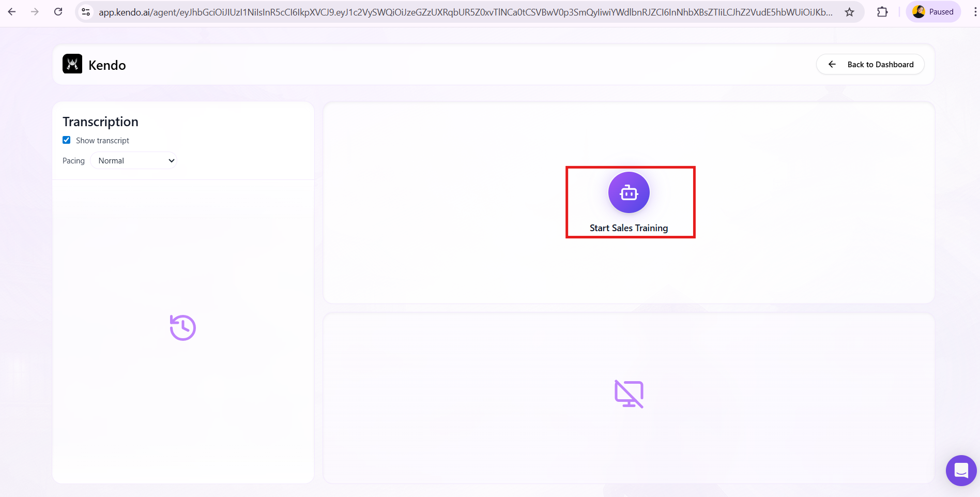Click the Kendo logo icon
The image size is (980, 497).
[72, 64]
